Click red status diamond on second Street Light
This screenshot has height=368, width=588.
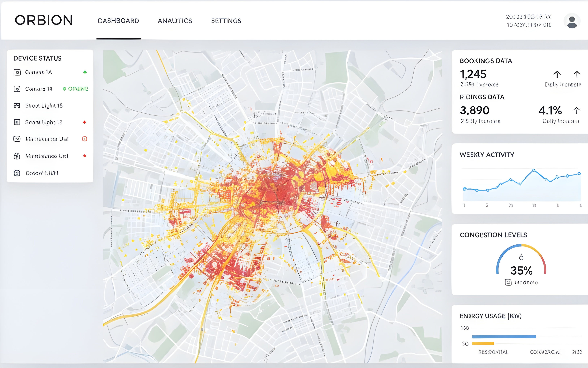[x=85, y=122]
